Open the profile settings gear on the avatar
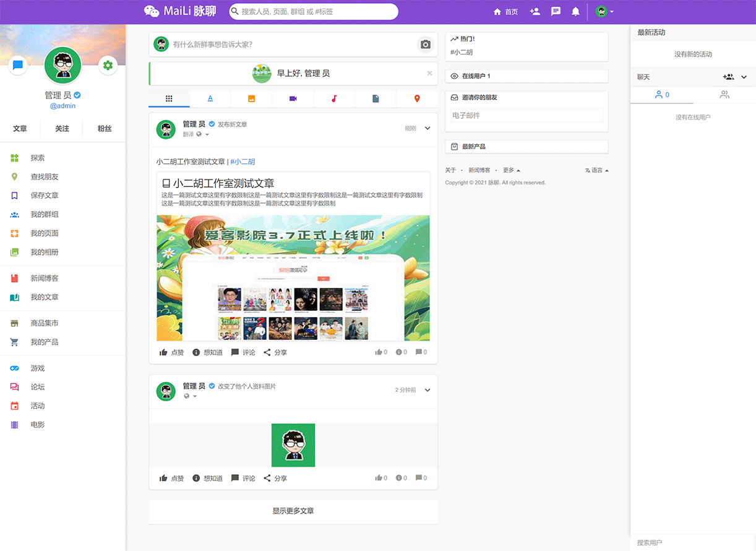Screen dimensions: 756x551 (x=108, y=65)
